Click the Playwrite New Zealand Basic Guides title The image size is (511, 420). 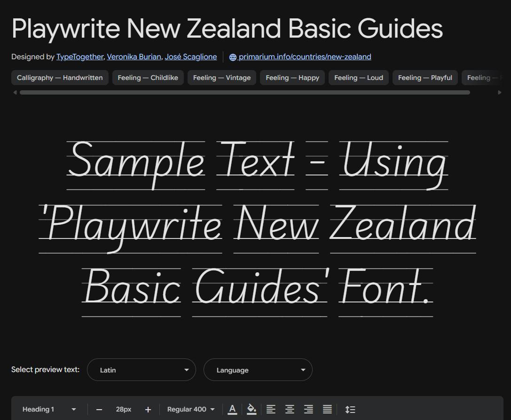tap(227, 29)
